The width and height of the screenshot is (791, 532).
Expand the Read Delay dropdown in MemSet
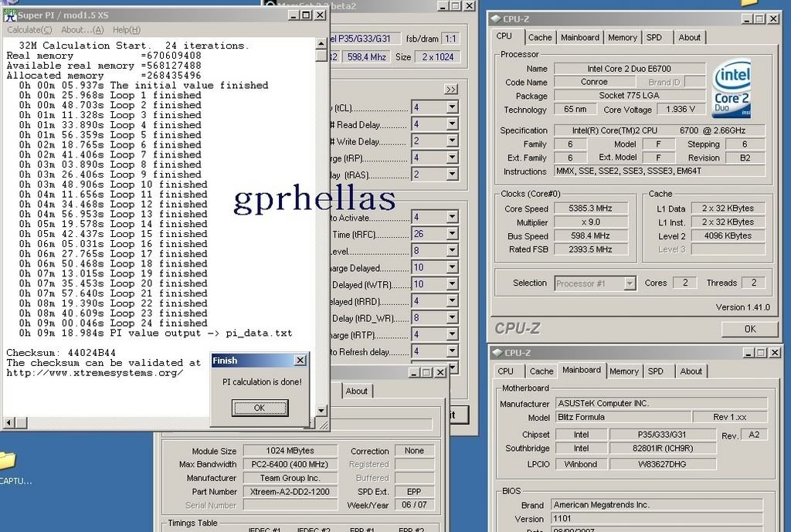click(452, 124)
